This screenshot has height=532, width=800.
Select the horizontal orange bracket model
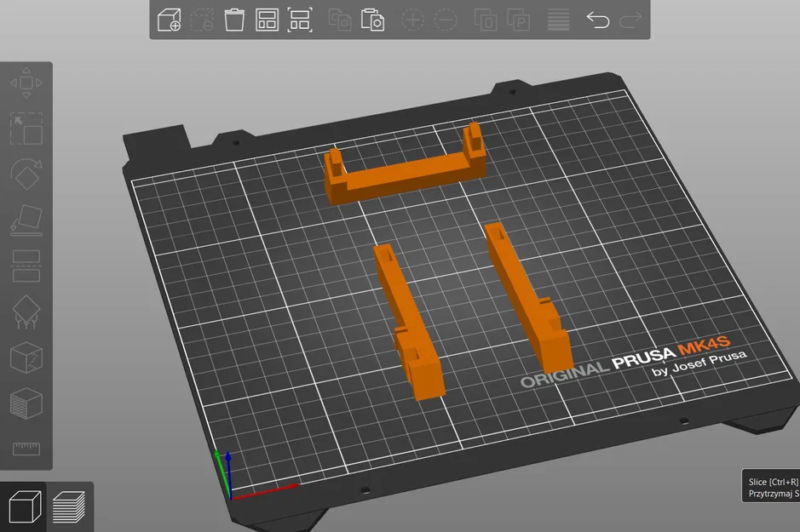coord(400,170)
